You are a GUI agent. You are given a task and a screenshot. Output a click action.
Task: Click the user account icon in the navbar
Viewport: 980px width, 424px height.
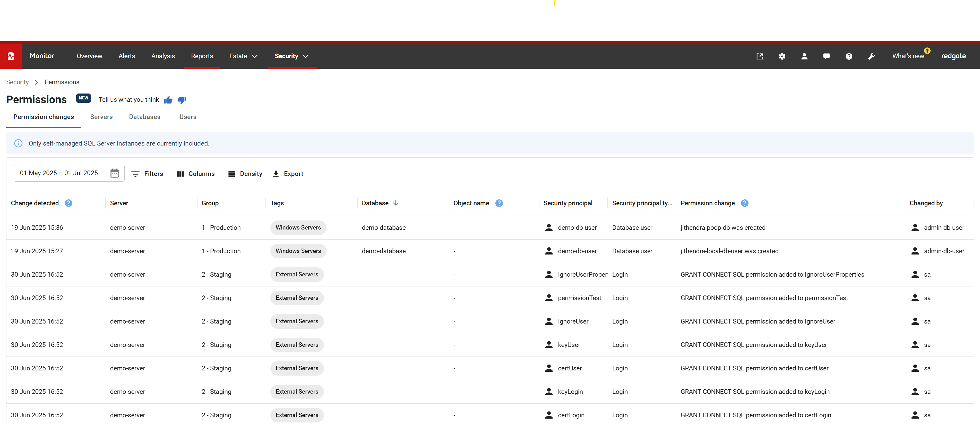pos(804,56)
